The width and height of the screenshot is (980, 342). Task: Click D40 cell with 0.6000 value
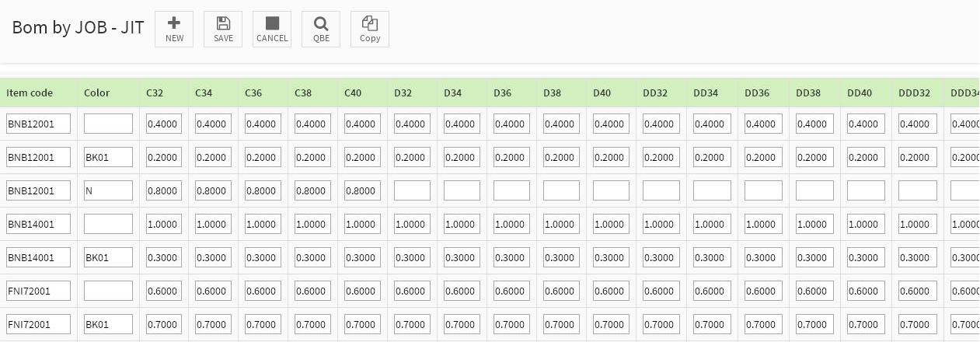coord(611,291)
